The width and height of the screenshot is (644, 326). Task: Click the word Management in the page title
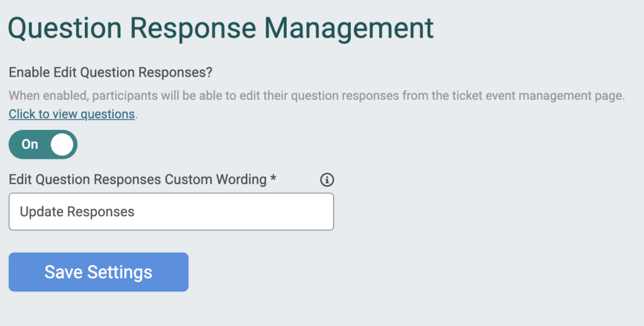click(x=348, y=28)
